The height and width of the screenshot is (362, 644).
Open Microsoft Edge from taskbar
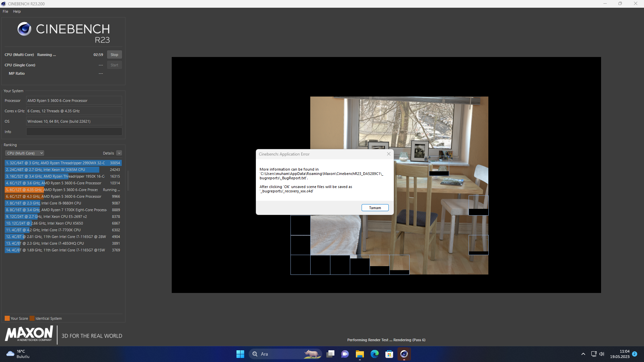coord(375,354)
